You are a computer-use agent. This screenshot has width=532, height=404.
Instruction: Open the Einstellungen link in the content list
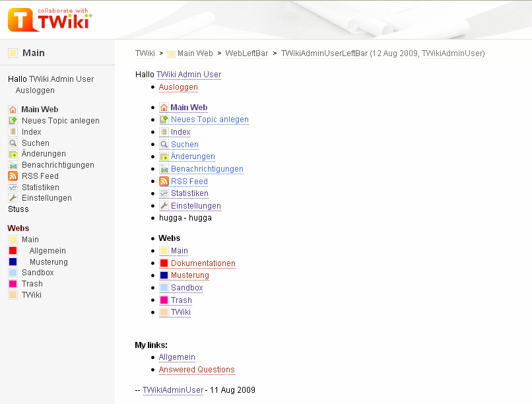tap(196, 206)
